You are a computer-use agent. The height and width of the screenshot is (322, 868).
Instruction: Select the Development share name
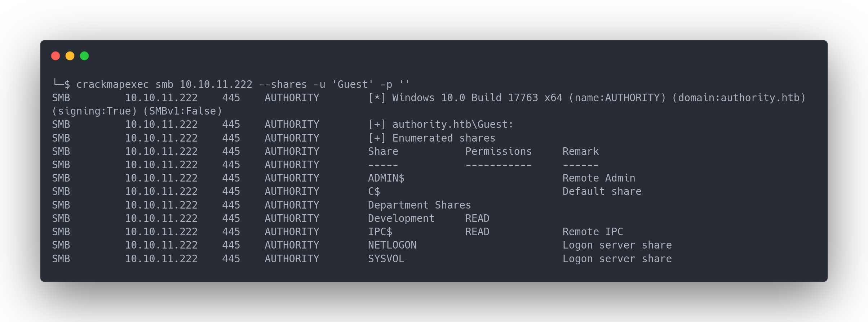click(x=401, y=218)
